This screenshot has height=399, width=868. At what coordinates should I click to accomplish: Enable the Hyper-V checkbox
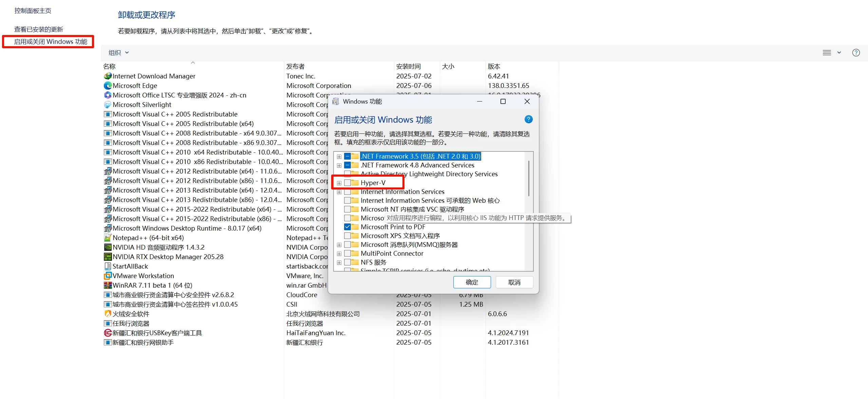coord(347,183)
